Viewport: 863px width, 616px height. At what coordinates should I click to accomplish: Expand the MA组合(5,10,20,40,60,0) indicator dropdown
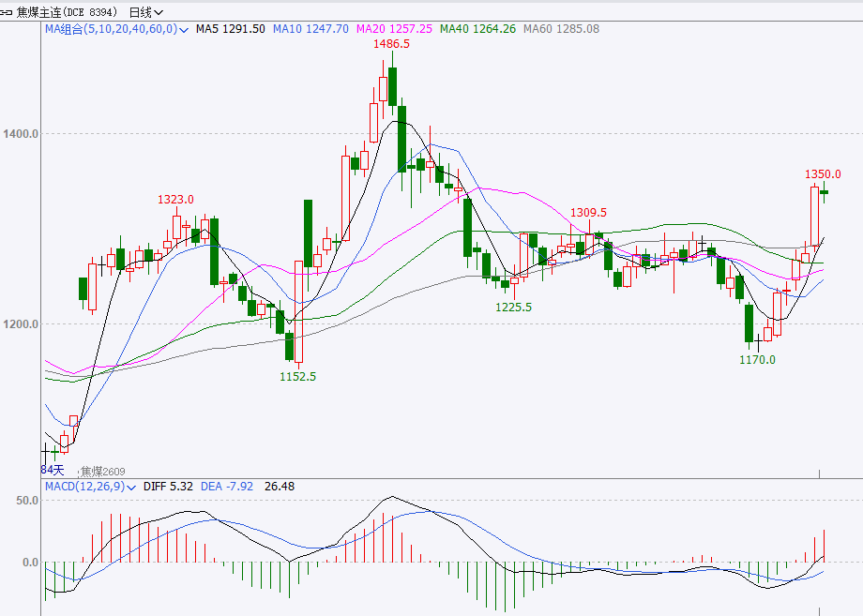(116, 29)
